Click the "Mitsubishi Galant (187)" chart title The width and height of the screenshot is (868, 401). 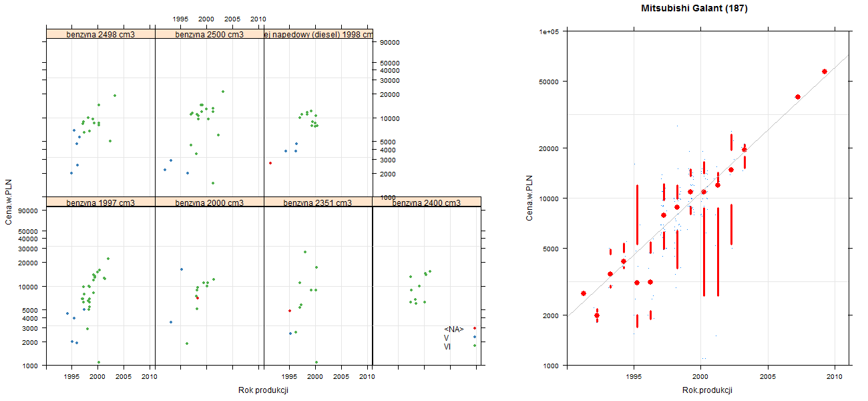point(694,9)
